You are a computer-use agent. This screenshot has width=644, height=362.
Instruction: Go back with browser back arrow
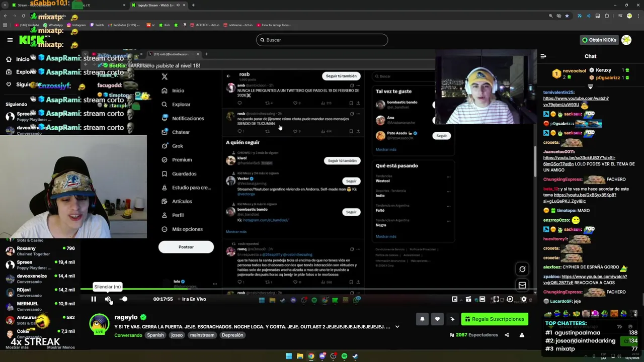(6, 16)
